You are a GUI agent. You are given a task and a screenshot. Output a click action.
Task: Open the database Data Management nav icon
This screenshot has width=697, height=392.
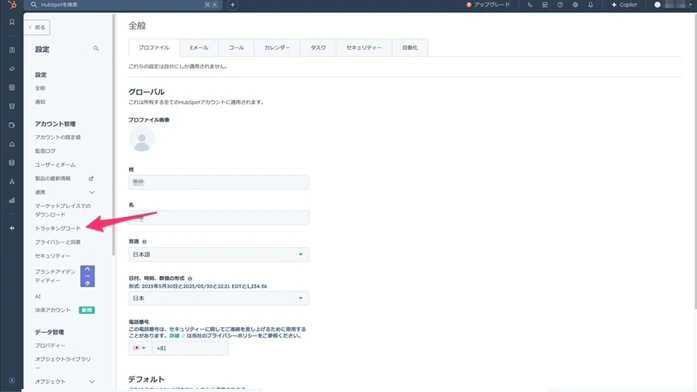[x=12, y=163]
